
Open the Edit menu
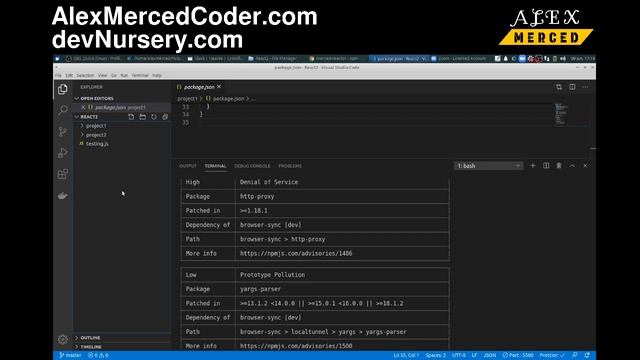click(69, 76)
